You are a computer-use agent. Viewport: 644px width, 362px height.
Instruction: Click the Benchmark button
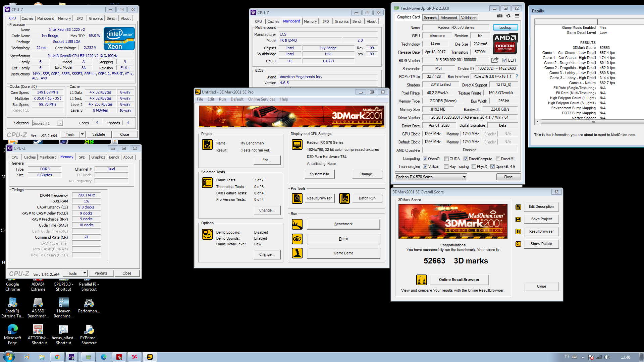tap(343, 224)
